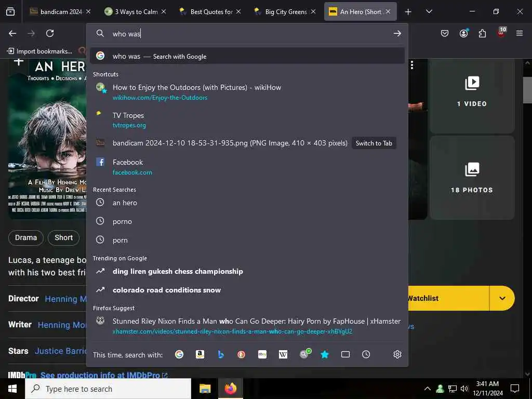Open Director Henning link

(x=66, y=299)
